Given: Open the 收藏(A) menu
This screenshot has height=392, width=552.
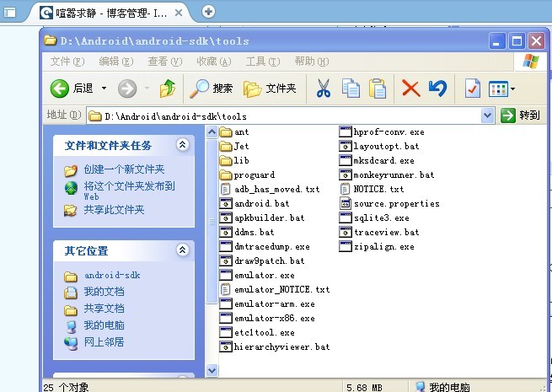Looking at the screenshot, I should (x=214, y=62).
